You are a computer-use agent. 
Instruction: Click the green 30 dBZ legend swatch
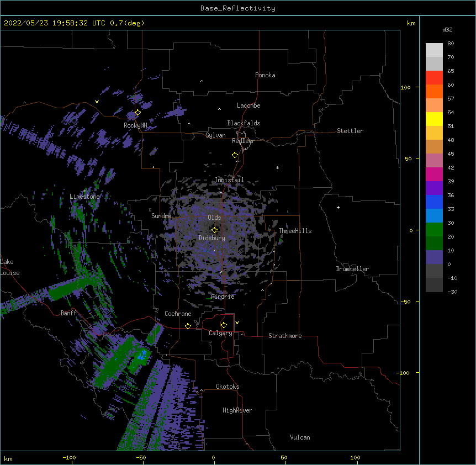[x=434, y=230]
